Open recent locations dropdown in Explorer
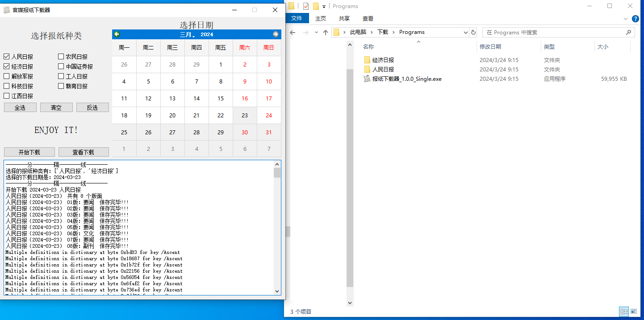The image size is (644, 320). click(316, 32)
